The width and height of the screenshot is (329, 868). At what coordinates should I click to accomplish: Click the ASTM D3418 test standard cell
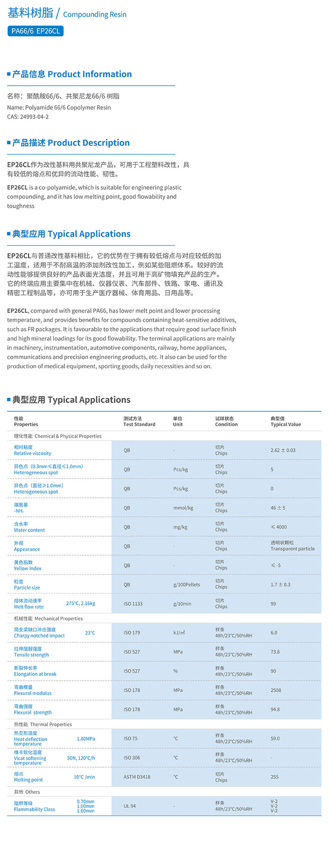(137, 777)
